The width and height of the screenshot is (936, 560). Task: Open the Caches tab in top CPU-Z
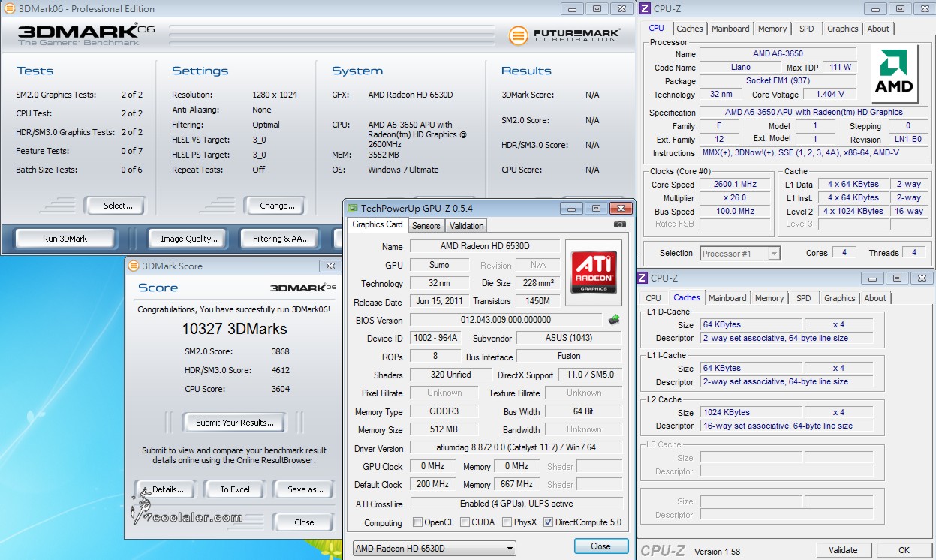tap(690, 29)
